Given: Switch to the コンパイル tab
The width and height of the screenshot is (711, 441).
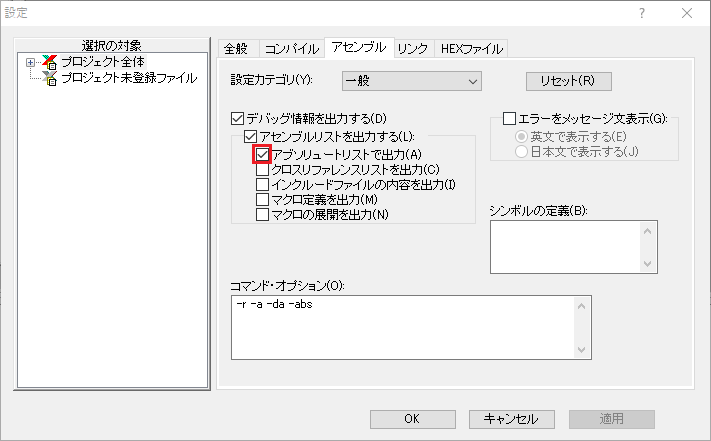Looking at the screenshot, I should pyautogui.click(x=291, y=48).
